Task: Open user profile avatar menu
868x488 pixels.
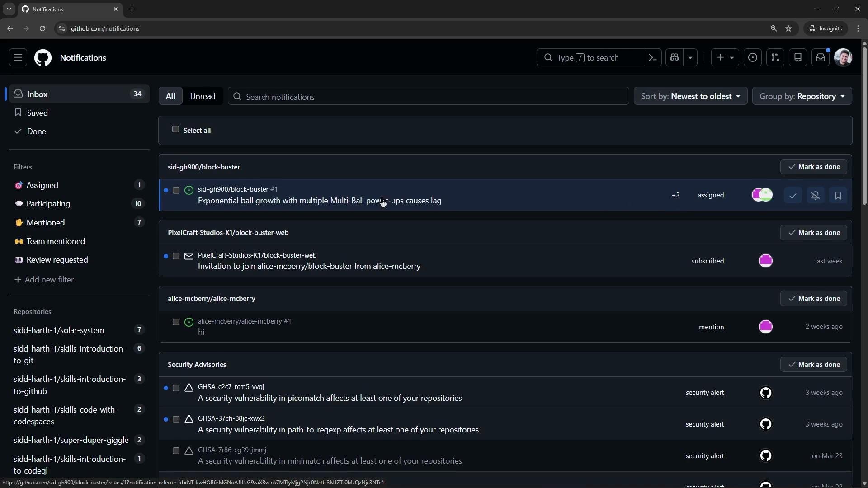Action: 843,58
